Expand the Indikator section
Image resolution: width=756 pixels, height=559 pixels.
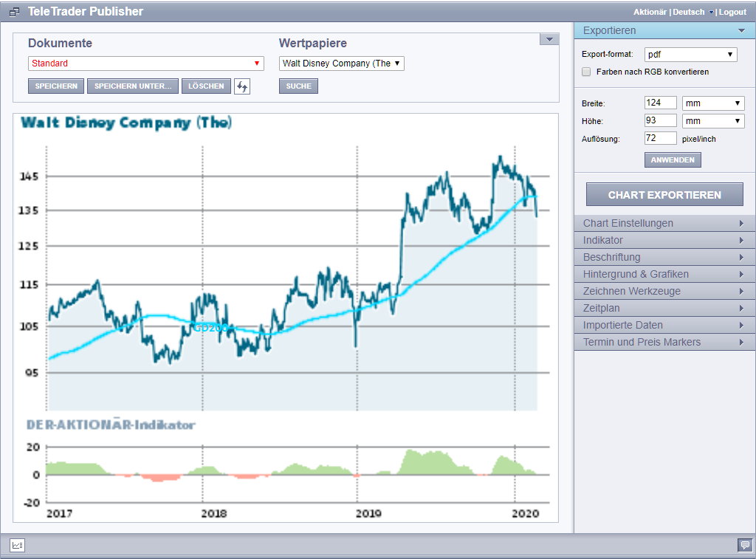point(664,240)
